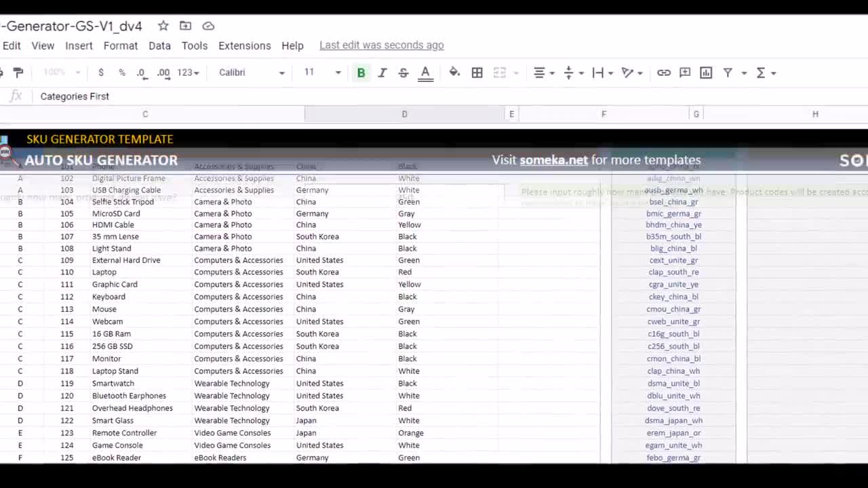Open vertical align dropdown

point(573,73)
